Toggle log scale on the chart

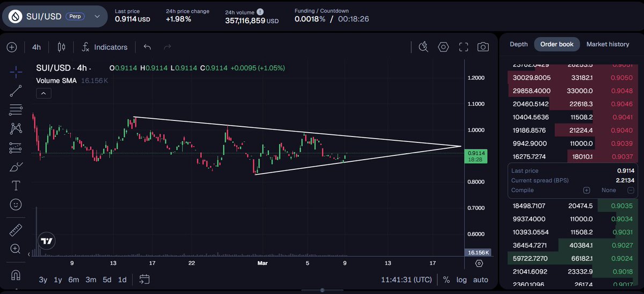point(462,279)
